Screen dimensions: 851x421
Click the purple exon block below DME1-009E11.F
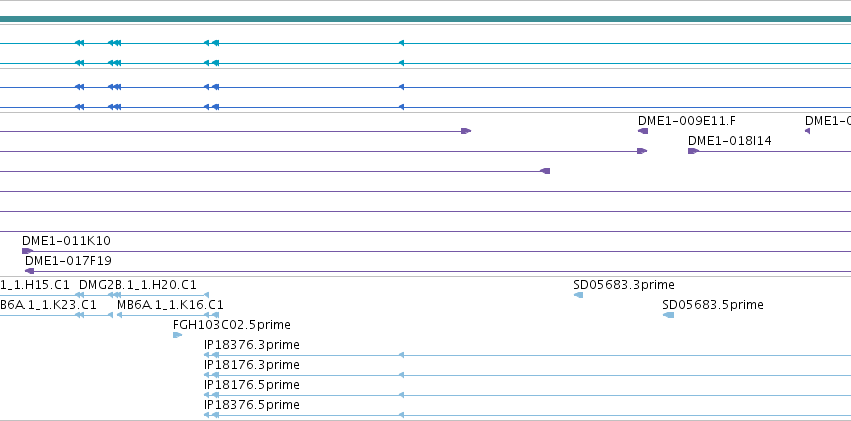[x=643, y=131]
